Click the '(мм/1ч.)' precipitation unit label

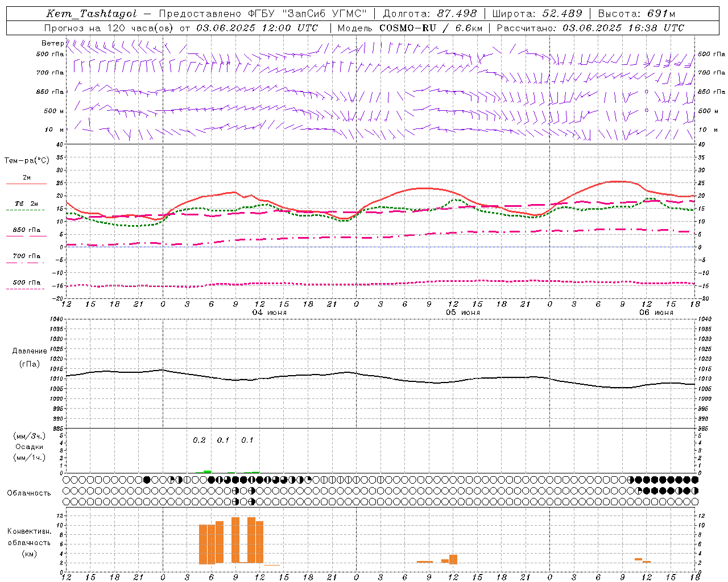point(30,458)
